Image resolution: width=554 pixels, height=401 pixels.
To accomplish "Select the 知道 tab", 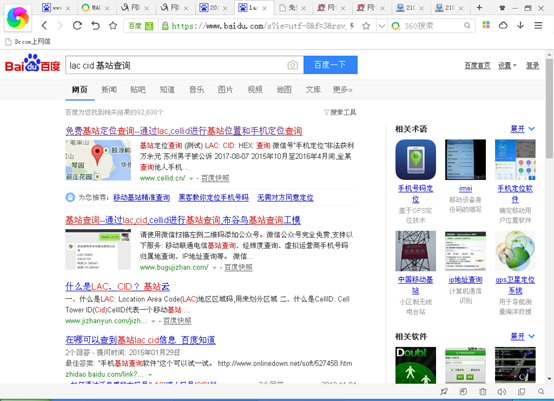I will (x=167, y=90).
